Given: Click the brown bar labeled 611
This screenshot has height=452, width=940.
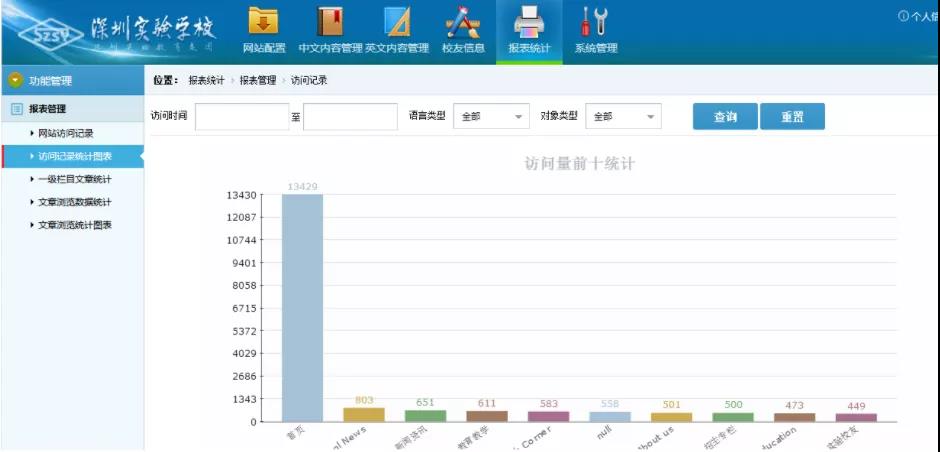Looking at the screenshot, I should click(x=487, y=417).
